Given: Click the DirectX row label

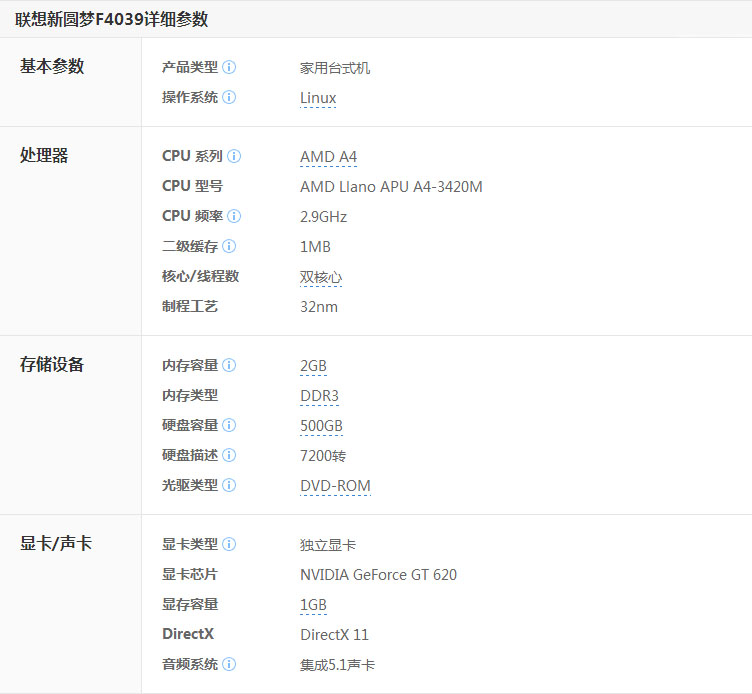Looking at the screenshot, I should click(188, 634).
